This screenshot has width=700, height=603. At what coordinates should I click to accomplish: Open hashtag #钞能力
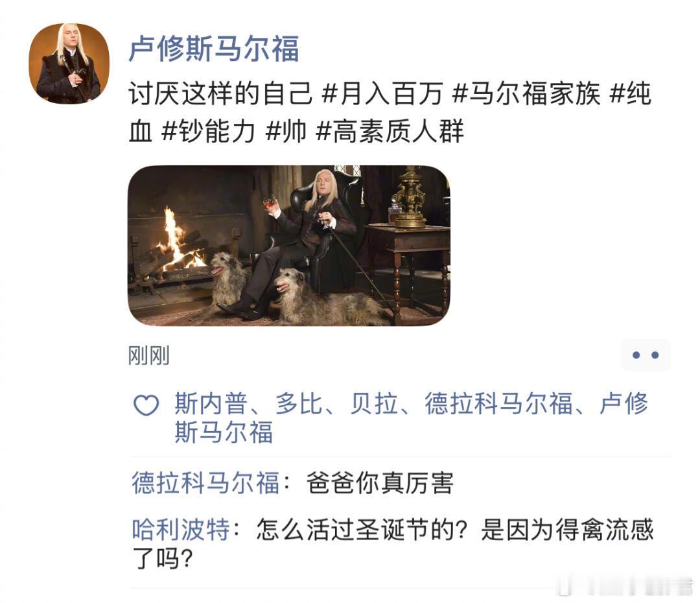click(x=209, y=132)
